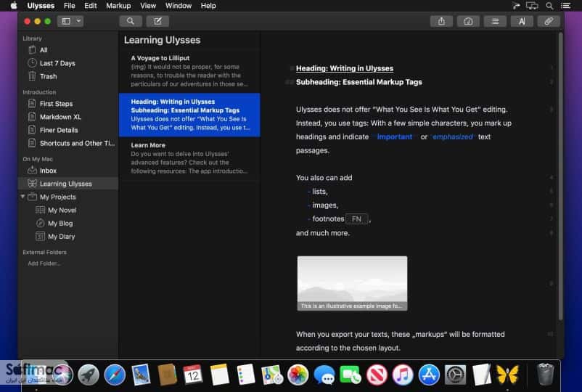The image size is (582, 392).
Task: Open Maps from the Dock
Action: coord(271,375)
